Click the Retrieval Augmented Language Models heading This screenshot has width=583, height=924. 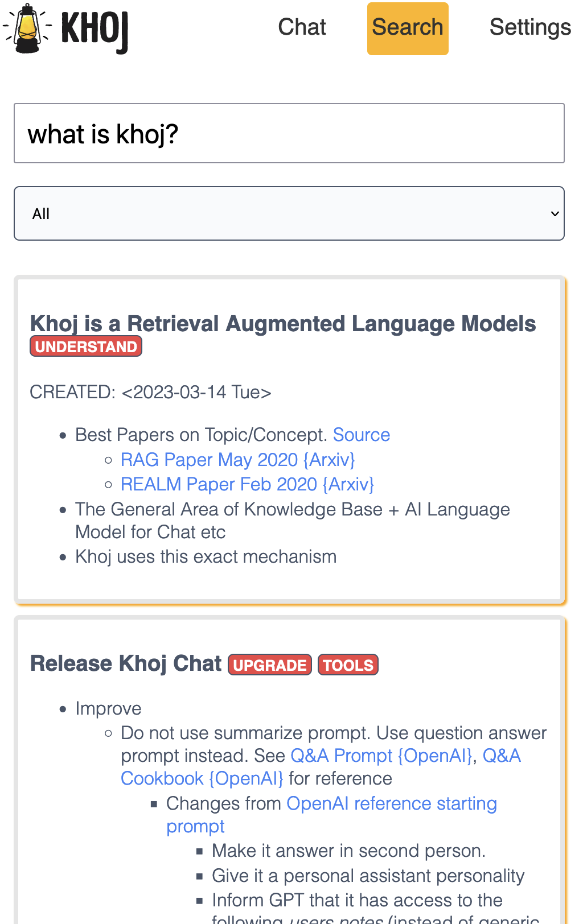[283, 324]
